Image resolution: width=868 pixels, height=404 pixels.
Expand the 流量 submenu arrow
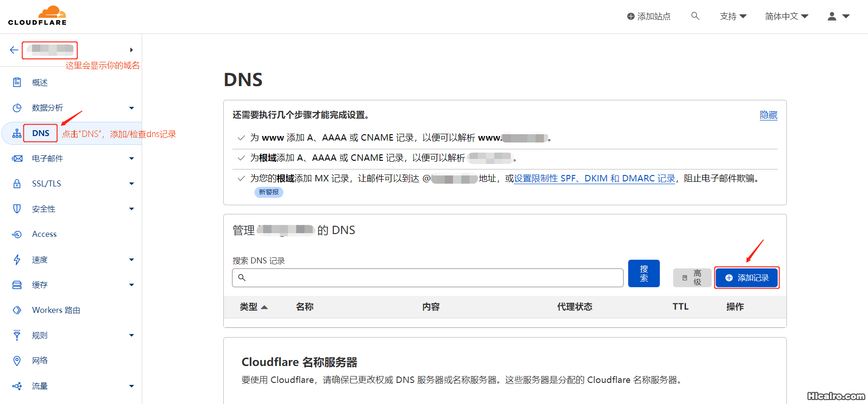click(132, 386)
